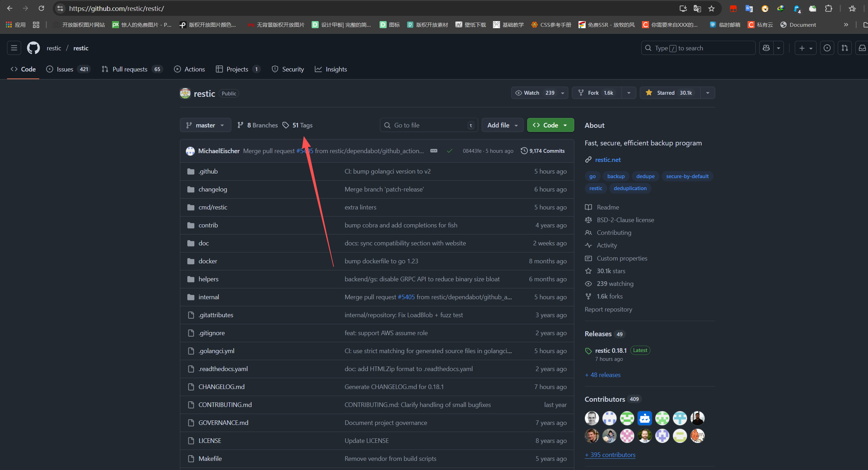Viewport: 868px width, 470px height.
Task: Reload the page with refresh icon
Action: [42, 8]
